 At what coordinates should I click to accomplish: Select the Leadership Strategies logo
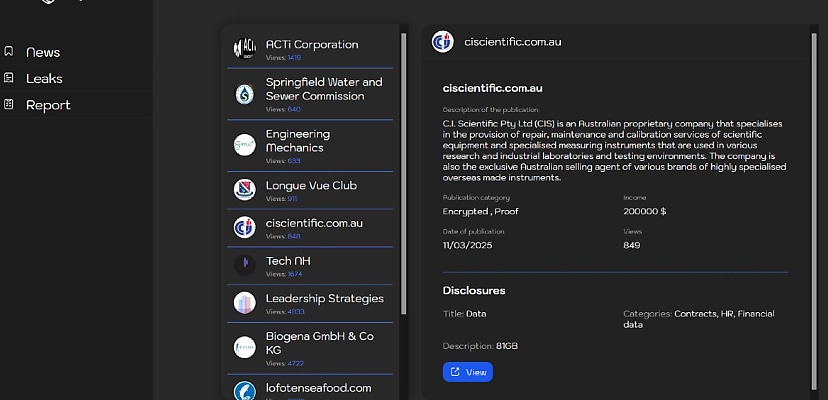[244, 303]
